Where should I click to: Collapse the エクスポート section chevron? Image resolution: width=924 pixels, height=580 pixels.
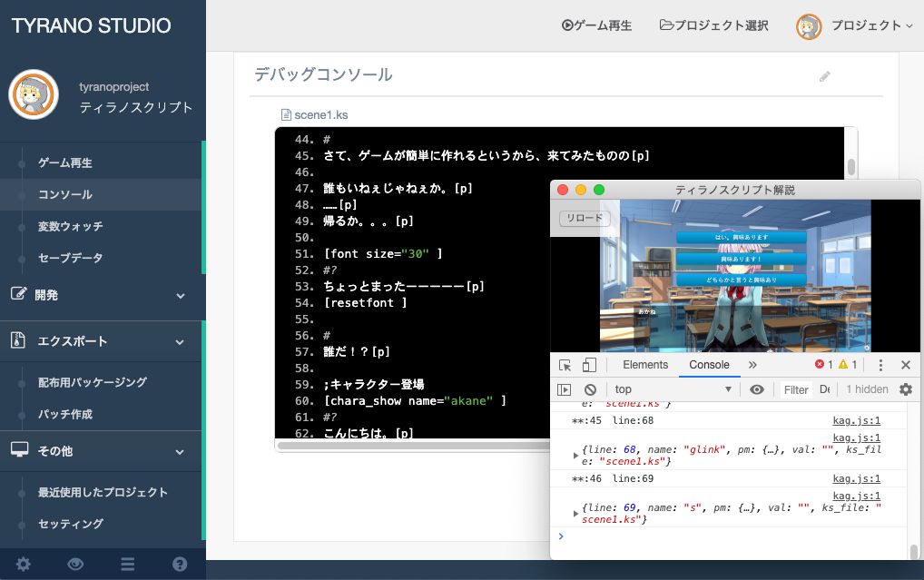coord(180,342)
